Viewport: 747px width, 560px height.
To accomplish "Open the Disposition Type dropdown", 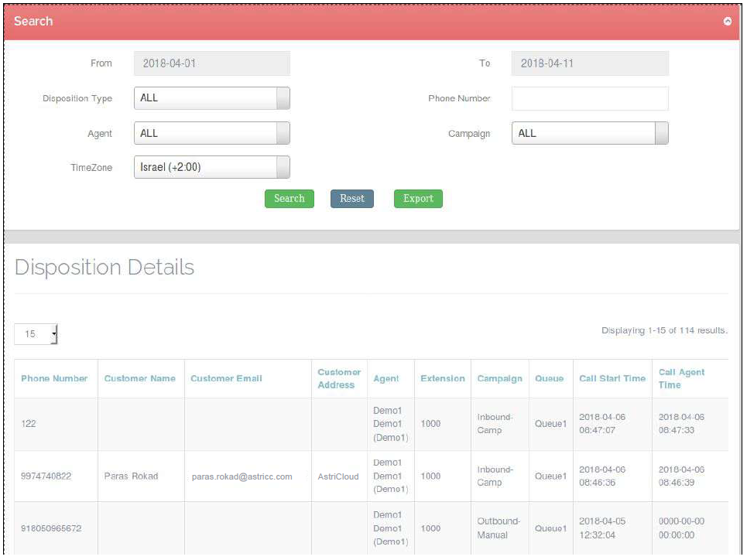I will point(211,97).
